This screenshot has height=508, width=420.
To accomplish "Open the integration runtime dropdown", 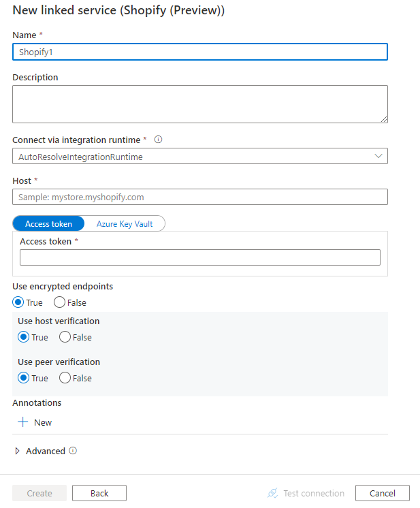I will click(x=200, y=157).
